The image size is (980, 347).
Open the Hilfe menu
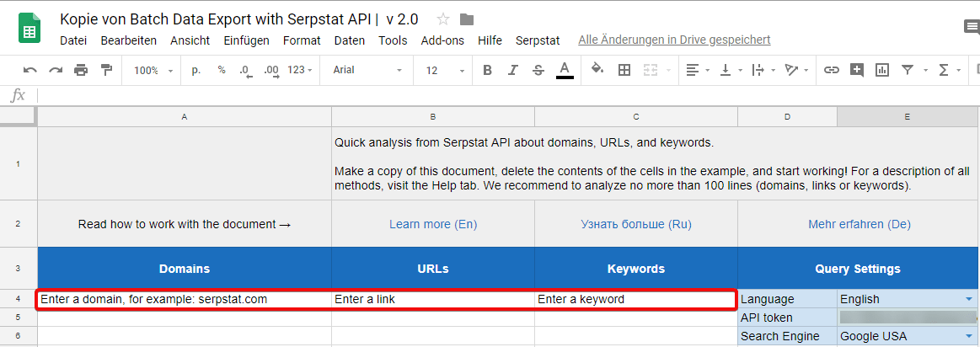coord(490,40)
